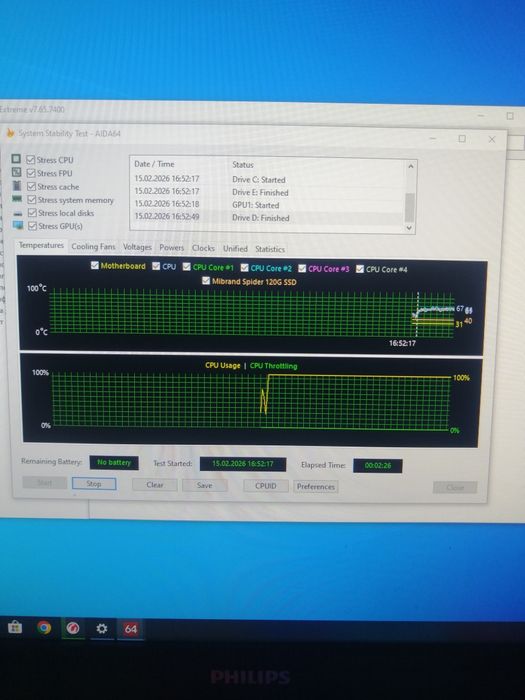This screenshot has height=700, width=525.
Task: Click the CPU chip icon beside Stress CPU
Action: coord(16,159)
